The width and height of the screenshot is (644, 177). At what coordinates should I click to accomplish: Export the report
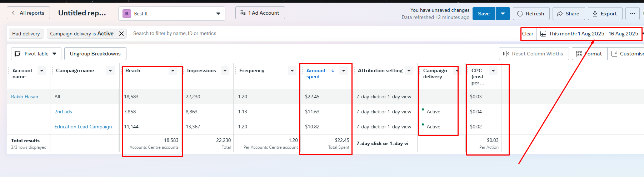coord(605,14)
